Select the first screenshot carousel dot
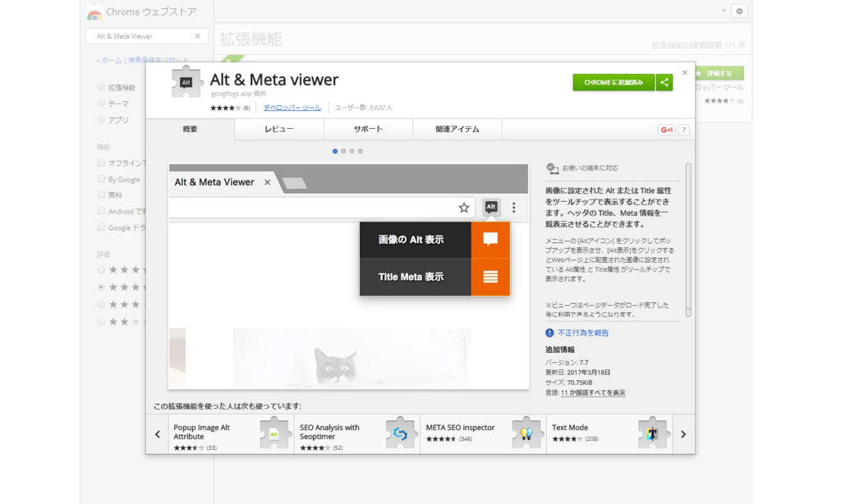 (x=335, y=151)
